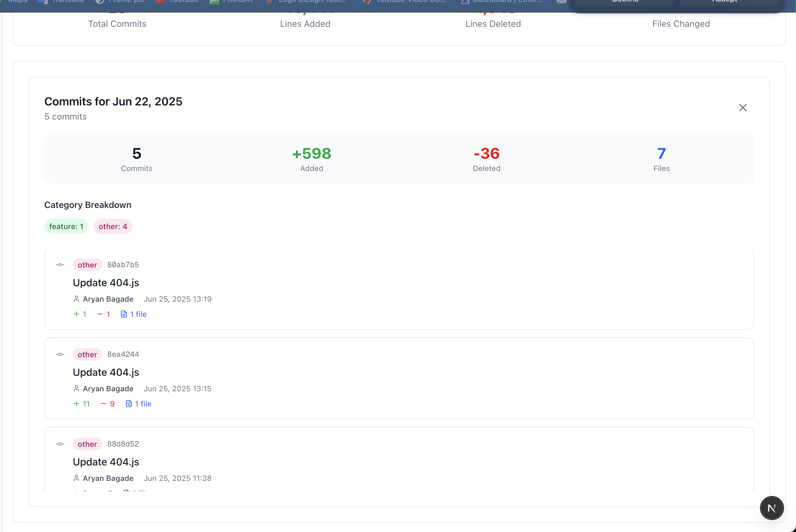Screen dimensions: 796x532
Task: Click commit node icon beside hash 88d8d52
Action: [x=60, y=444]
